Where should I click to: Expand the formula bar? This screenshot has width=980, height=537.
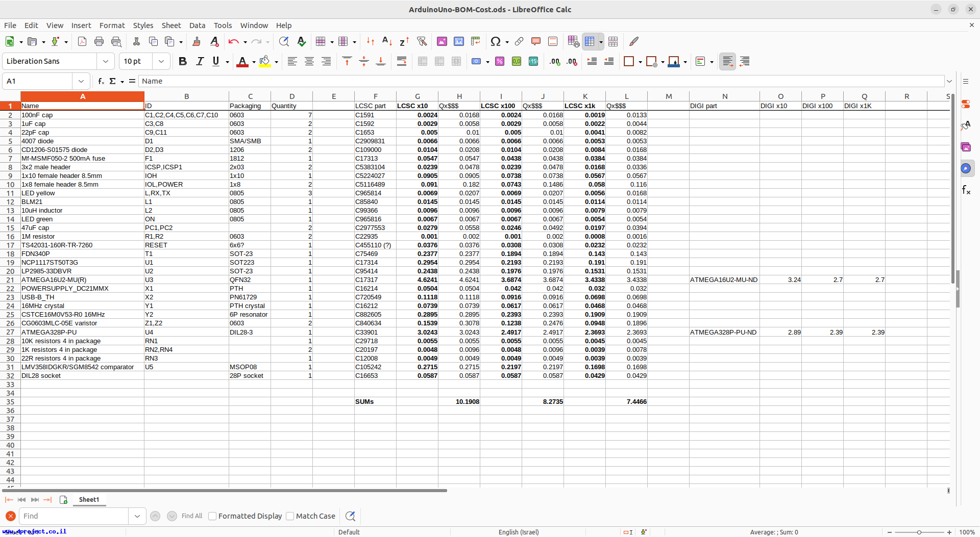949,81
